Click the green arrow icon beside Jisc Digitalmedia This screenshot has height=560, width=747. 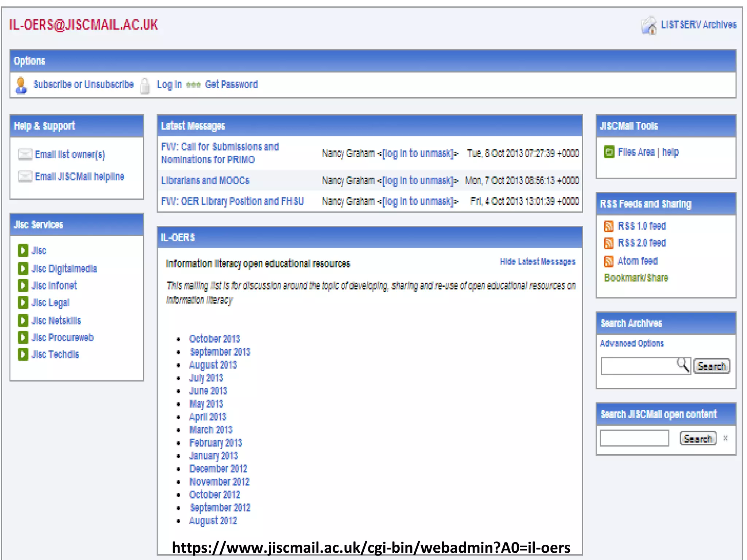(23, 269)
